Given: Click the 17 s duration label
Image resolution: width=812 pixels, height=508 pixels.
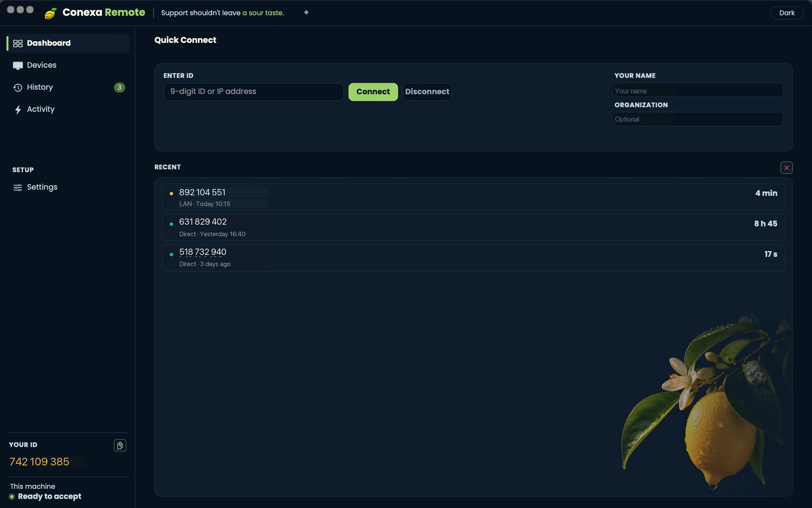Looking at the screenshot, I should 771,254.
